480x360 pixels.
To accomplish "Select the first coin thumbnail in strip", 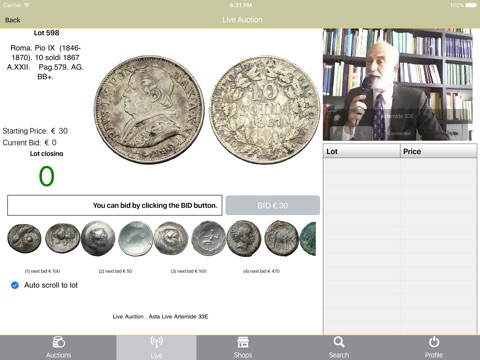I will (x=24, y=238).
